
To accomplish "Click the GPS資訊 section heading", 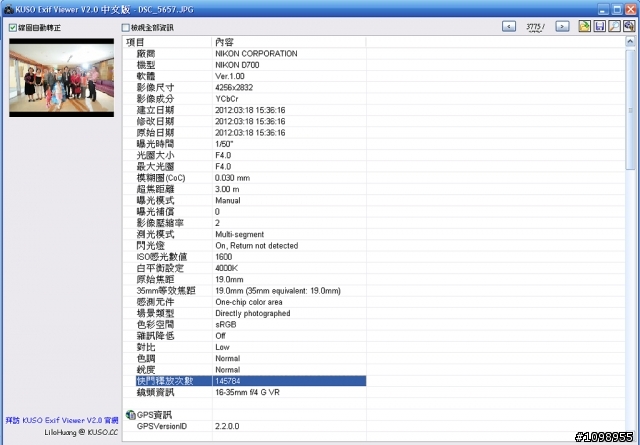I will (x=154, y=415).
